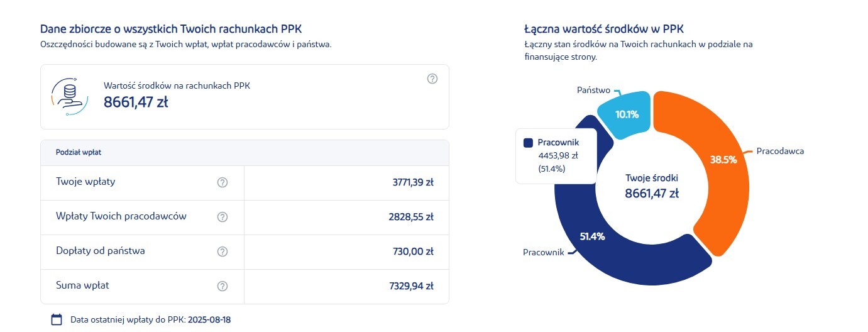868x332 pixels.
Task: Click help icon in PPK funds value card
Action: point(432,79)
